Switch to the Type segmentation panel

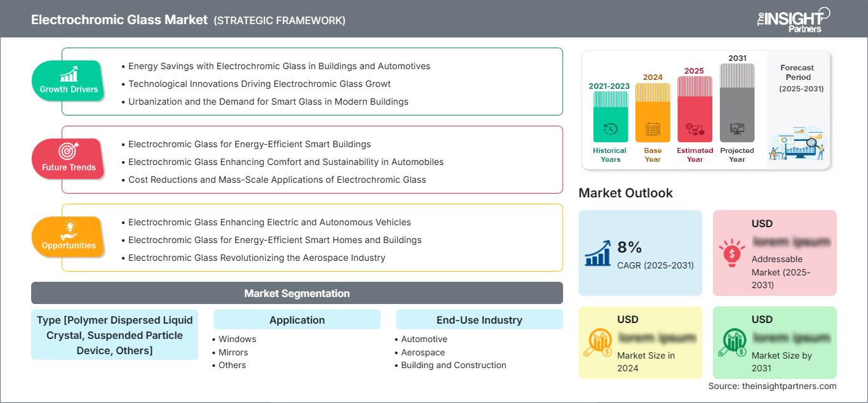(x=114, y=335)
